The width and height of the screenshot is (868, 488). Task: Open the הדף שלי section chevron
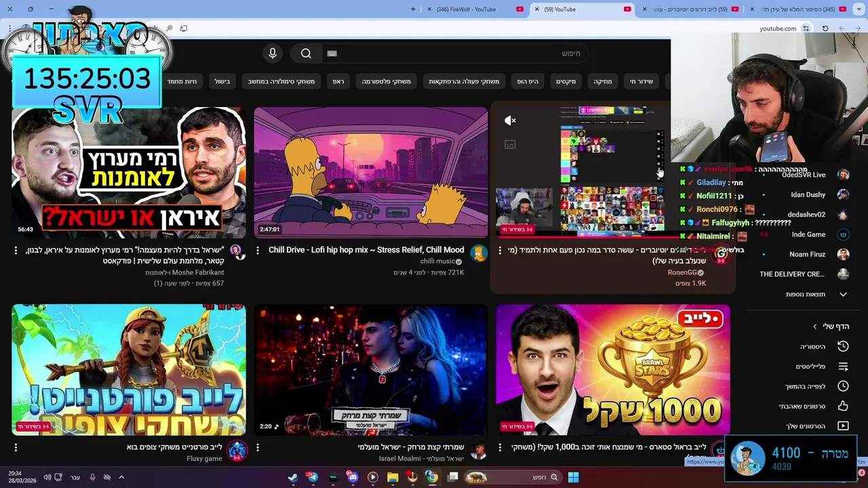pos(814,327)
